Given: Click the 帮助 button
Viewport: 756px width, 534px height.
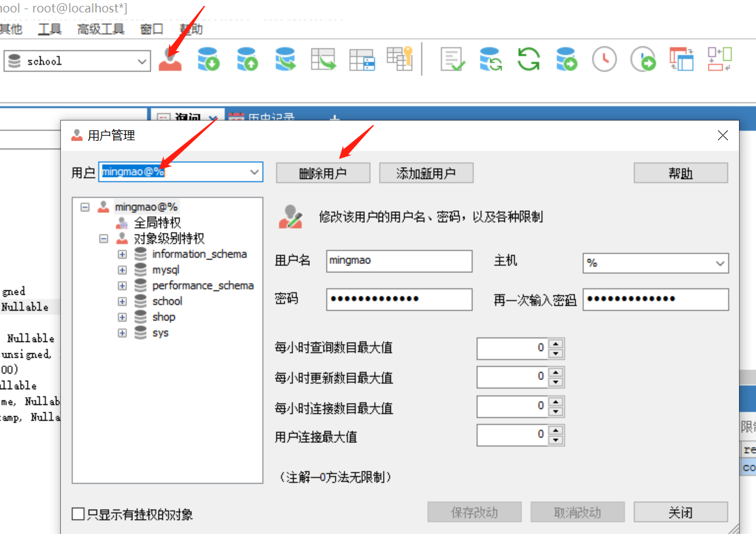Looking at the screenshot, I should click(x=681, y=173).
